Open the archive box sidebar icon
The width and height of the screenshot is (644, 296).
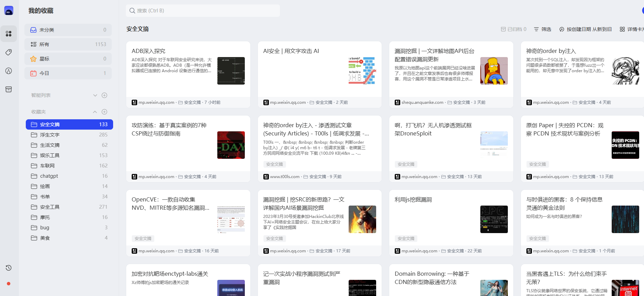[x=9, y=89]
